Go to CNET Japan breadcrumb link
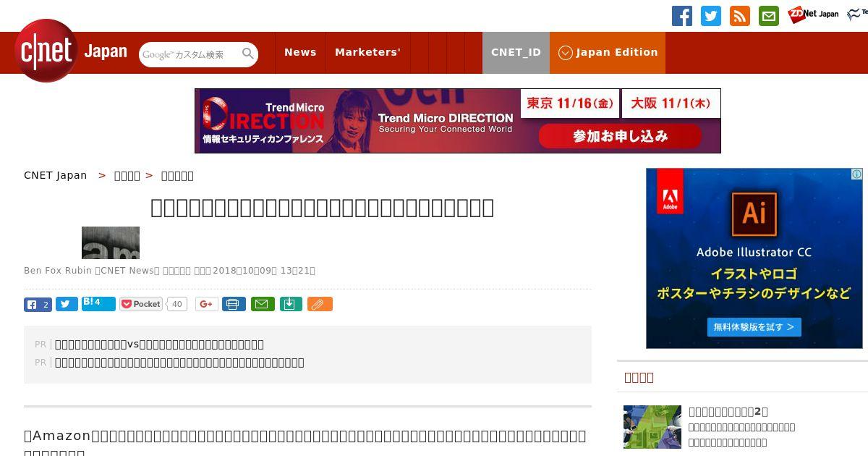 pyautogui.click(x=55, y=175)
